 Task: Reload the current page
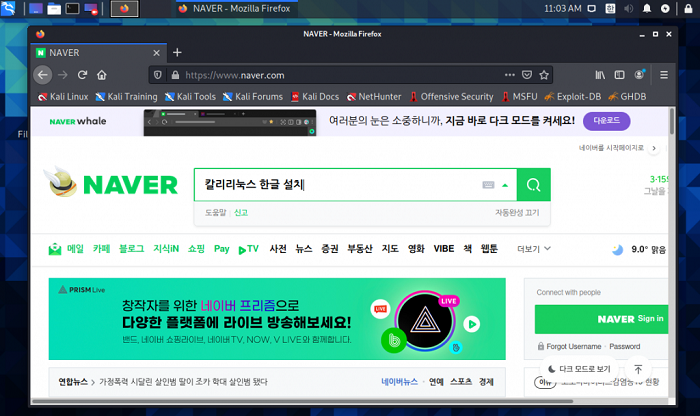pos(83,75)
